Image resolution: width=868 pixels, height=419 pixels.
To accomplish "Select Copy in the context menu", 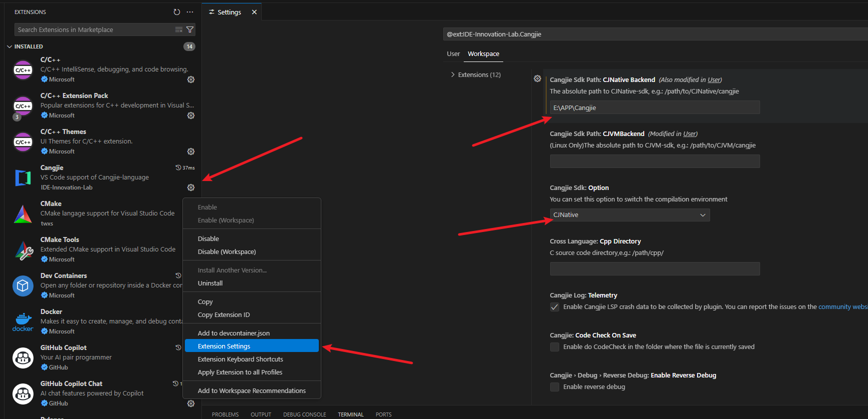I will [x=252, y=301].
